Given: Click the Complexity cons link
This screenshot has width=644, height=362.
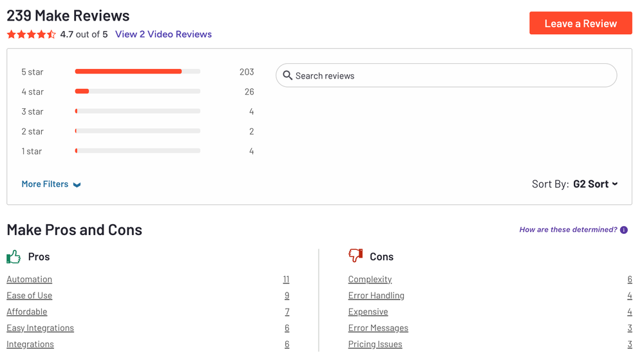Looking at the screenshot, I should [x=370, y=280].
